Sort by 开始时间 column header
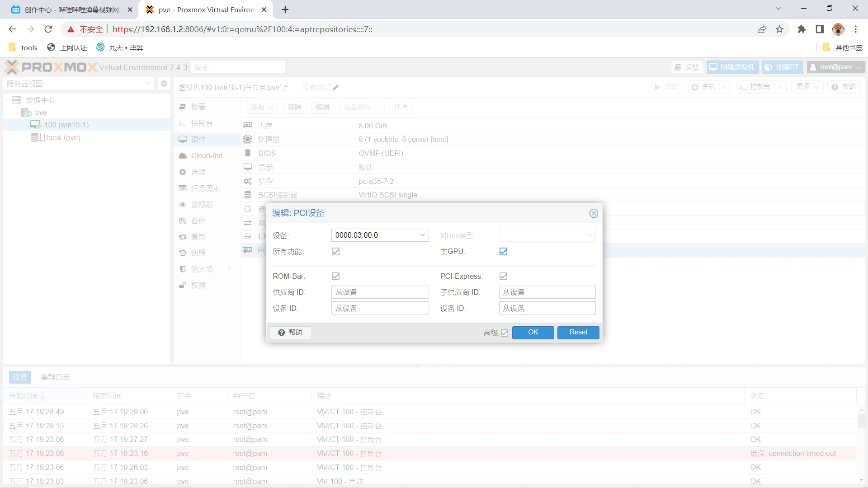Image resolution: width=868 pixels, height=488 pixels. (x=45, y=396)
